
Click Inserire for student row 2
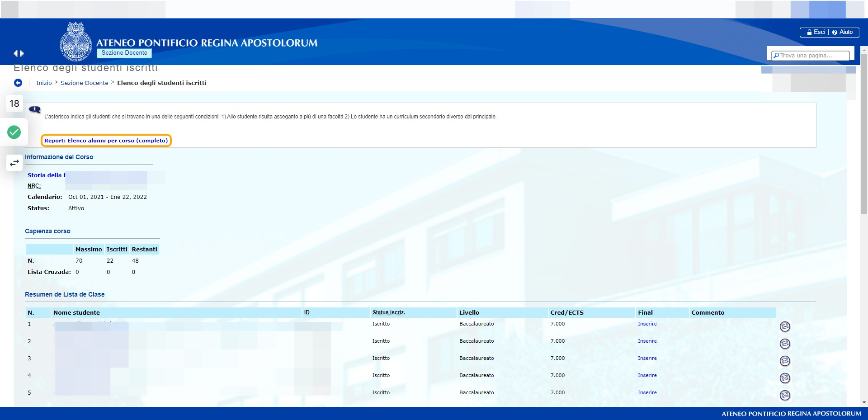click(647, 341)
